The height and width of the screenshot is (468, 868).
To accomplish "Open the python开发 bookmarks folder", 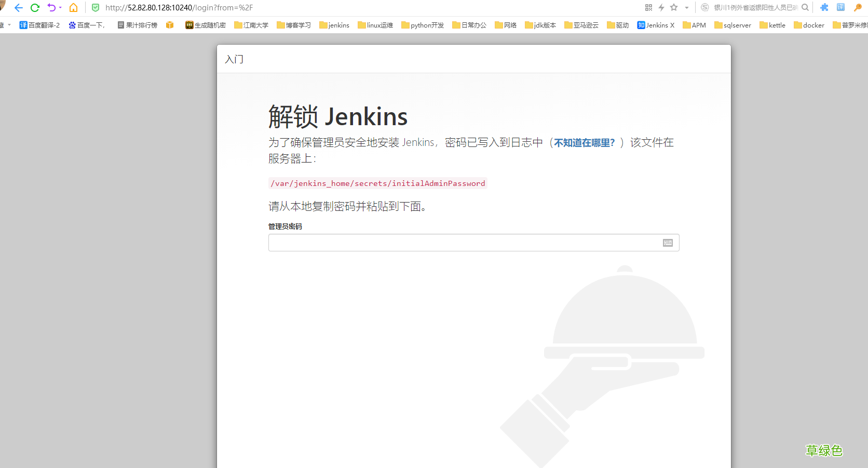I will (x=422, y=25).
